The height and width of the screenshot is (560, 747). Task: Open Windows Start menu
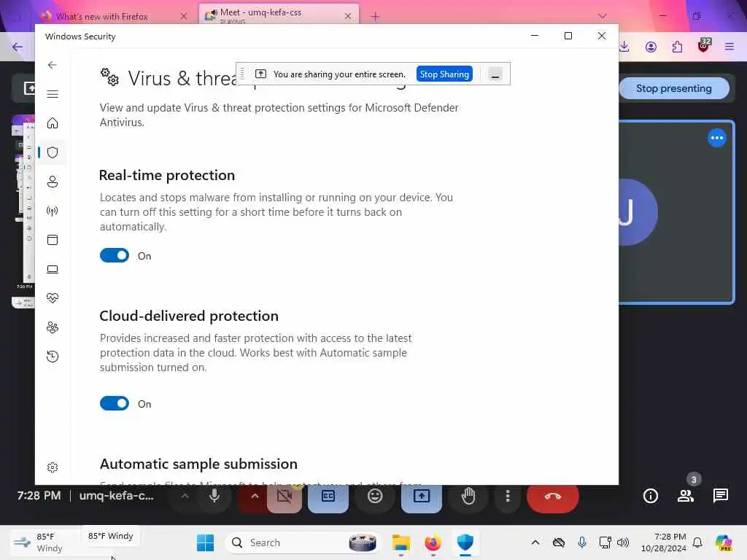pyautogui.click(x=205, y=542)
